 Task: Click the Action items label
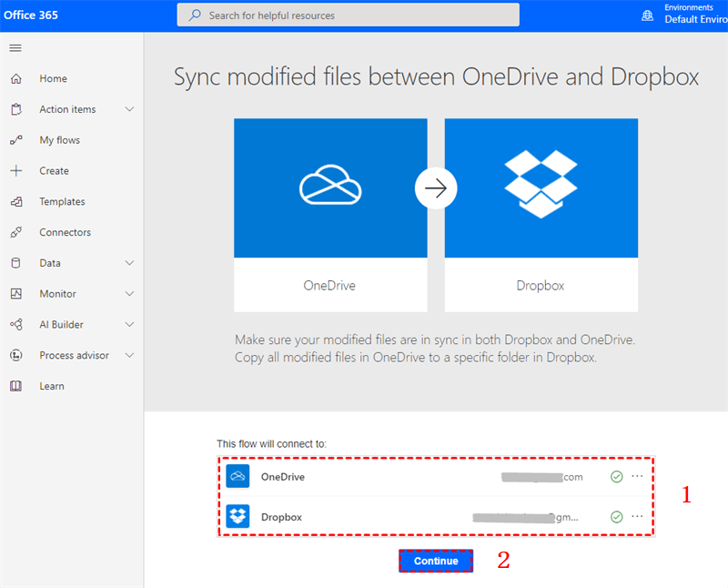pos(67,109)
